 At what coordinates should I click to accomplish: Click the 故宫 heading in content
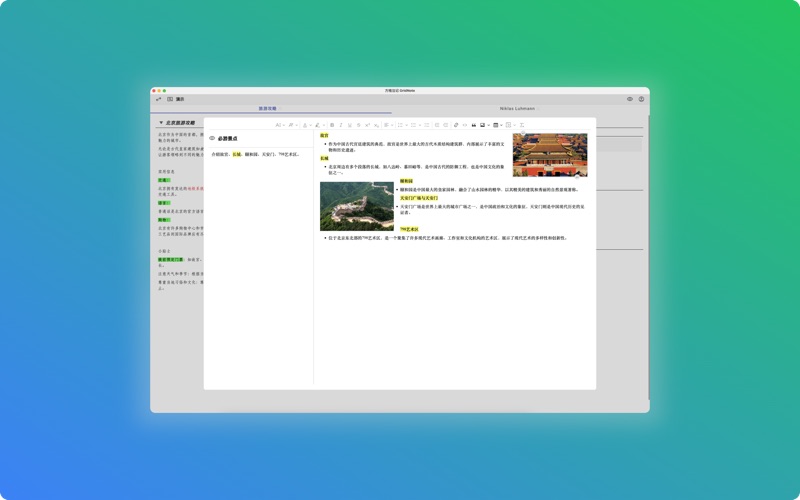(x=324, y=135)
